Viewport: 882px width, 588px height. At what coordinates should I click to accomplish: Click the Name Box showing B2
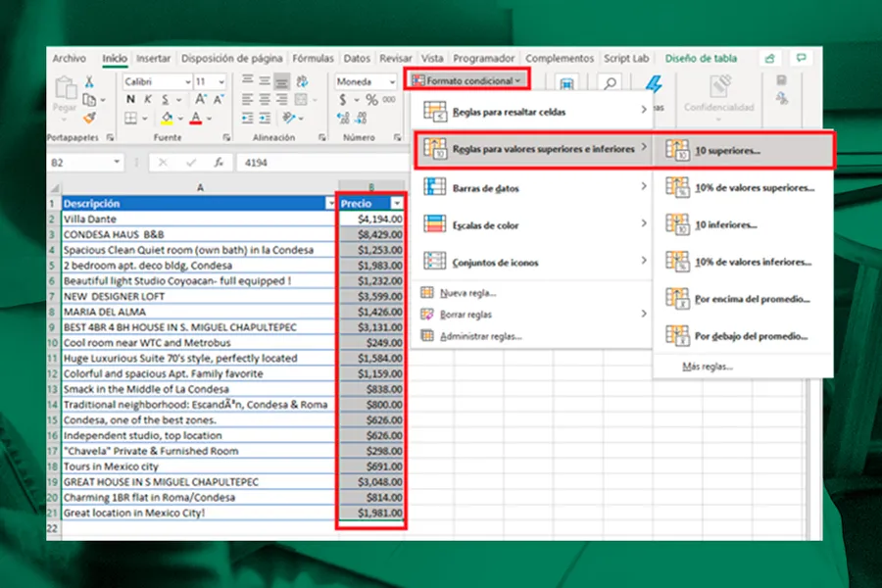(x=85, y=163)
